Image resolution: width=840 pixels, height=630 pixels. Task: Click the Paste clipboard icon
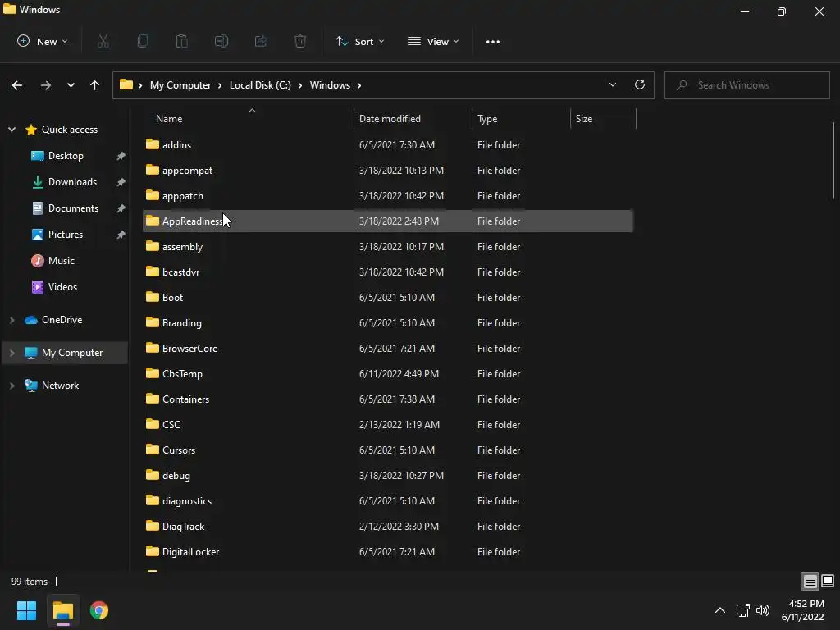[x=182, y=41]
